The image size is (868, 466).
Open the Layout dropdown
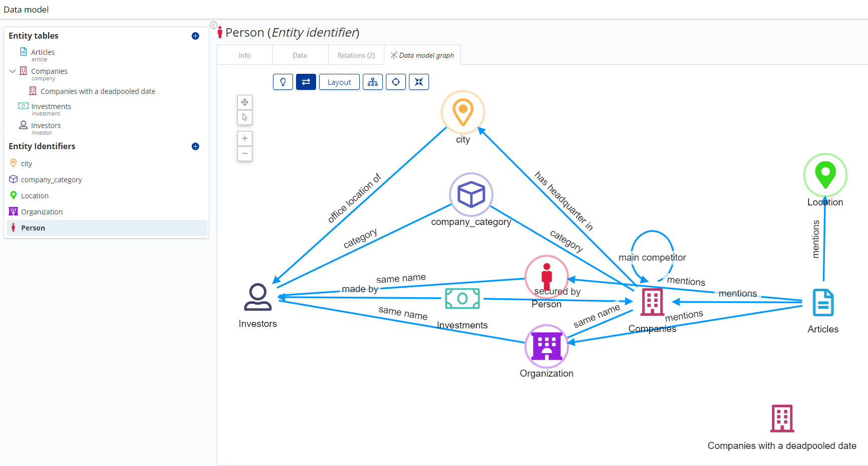tap(339, 81)
